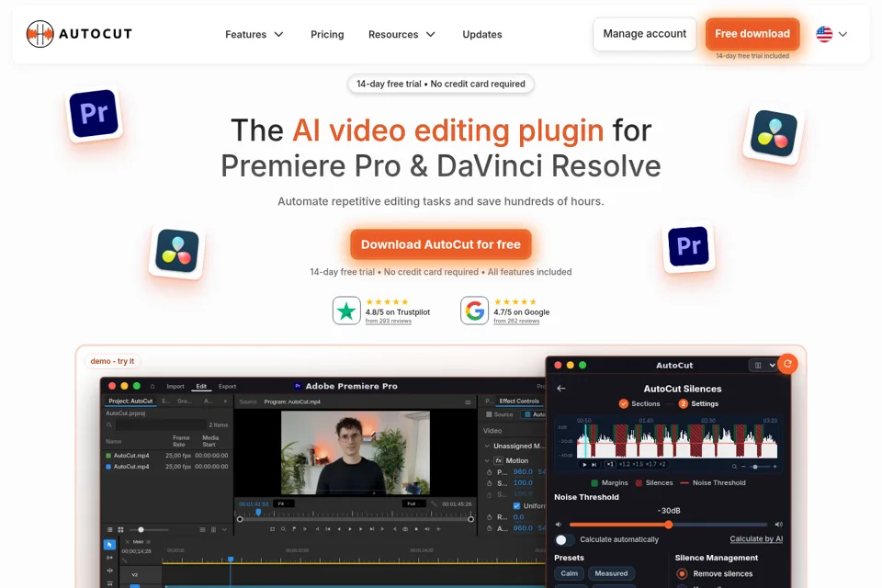Select ×1.7 playback speed
The height and width of the screenshot is (588, 882).
coord(650,465)
